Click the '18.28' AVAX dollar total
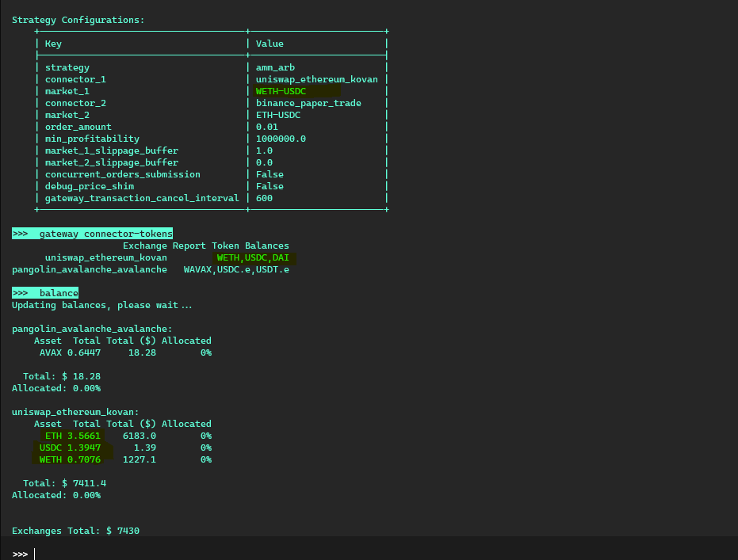 pos(142,352)
